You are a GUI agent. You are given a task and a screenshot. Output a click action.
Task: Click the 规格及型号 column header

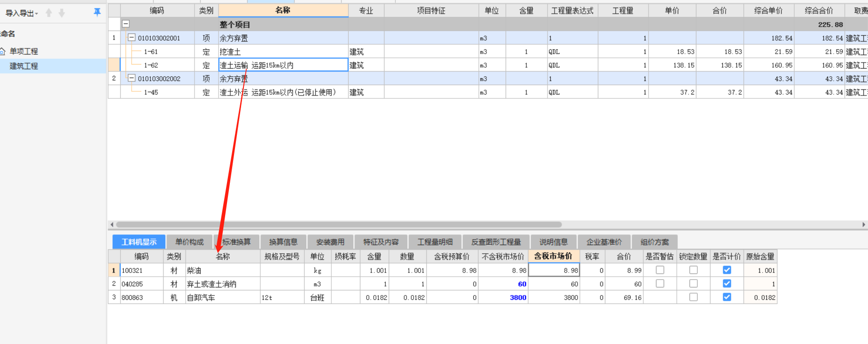tap(282, 256)
